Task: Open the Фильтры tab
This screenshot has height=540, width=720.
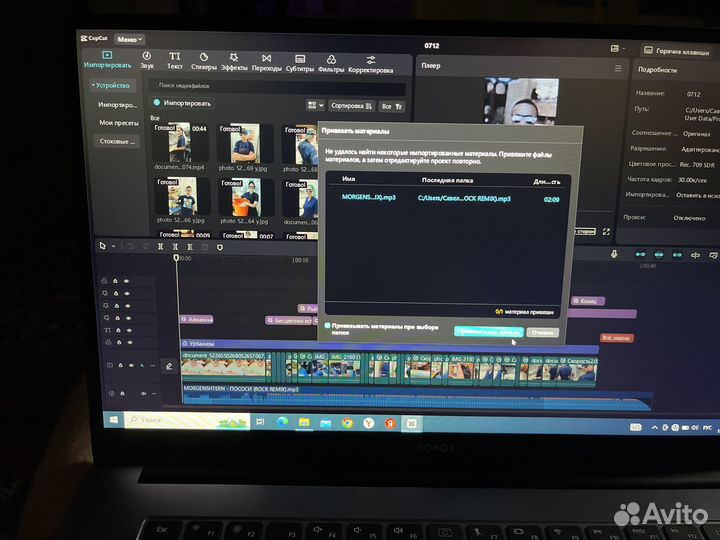Action: point(331,64)
